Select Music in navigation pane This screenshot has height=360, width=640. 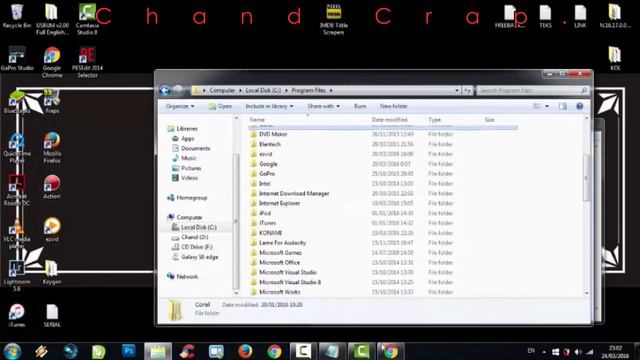tap(189, 158)
